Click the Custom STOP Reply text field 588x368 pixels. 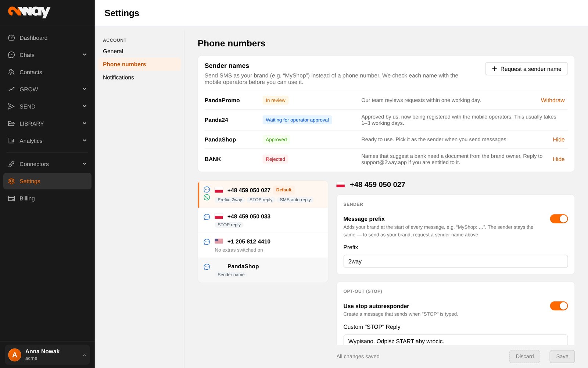[x=455, y=340]
